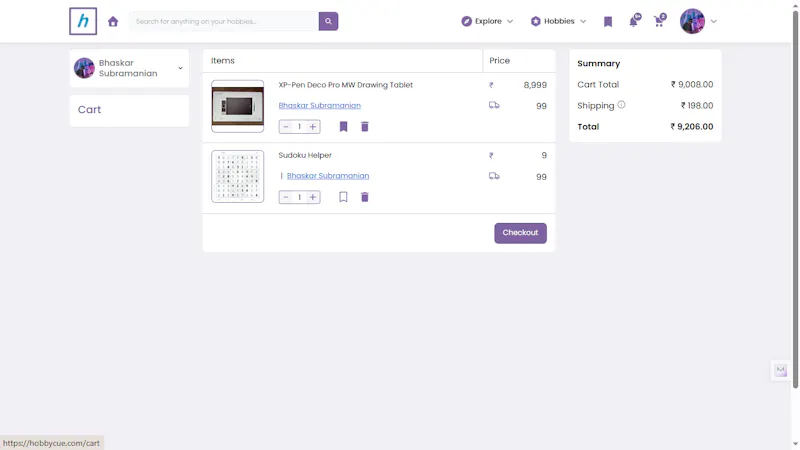Click the Summary heading

pos(598,64)
